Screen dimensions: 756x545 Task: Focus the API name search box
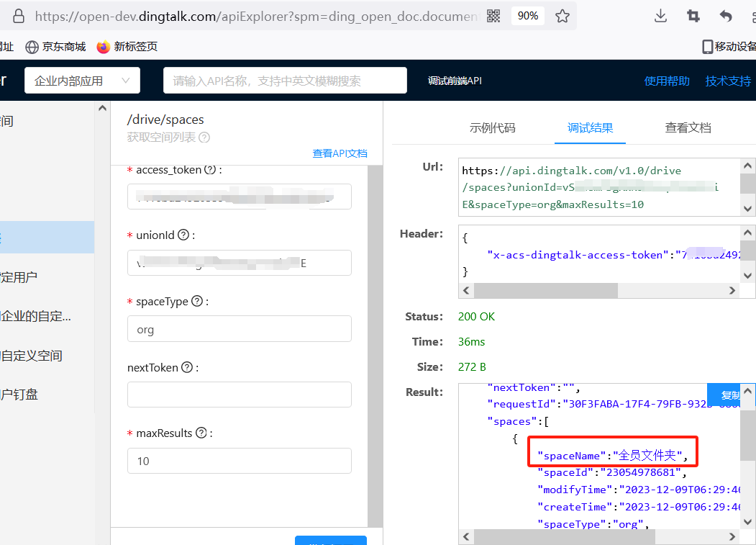[x=285, y=81]
